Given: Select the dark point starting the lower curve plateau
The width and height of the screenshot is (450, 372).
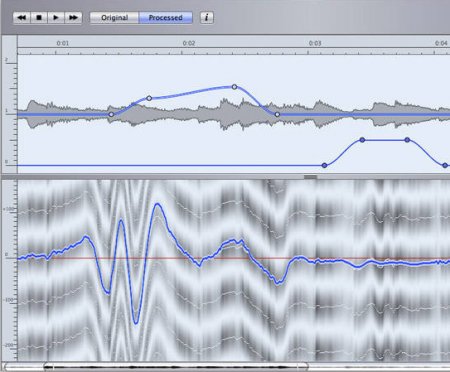Looking at the screenshot, I should [x=362, y=140].
